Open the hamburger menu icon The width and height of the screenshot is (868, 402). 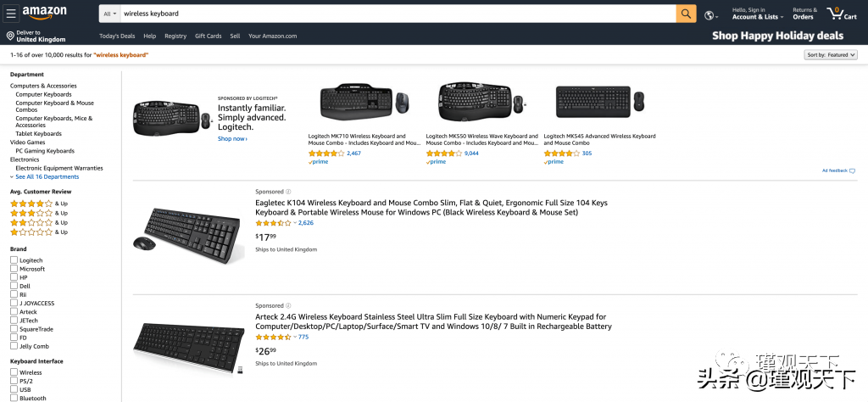11,14
